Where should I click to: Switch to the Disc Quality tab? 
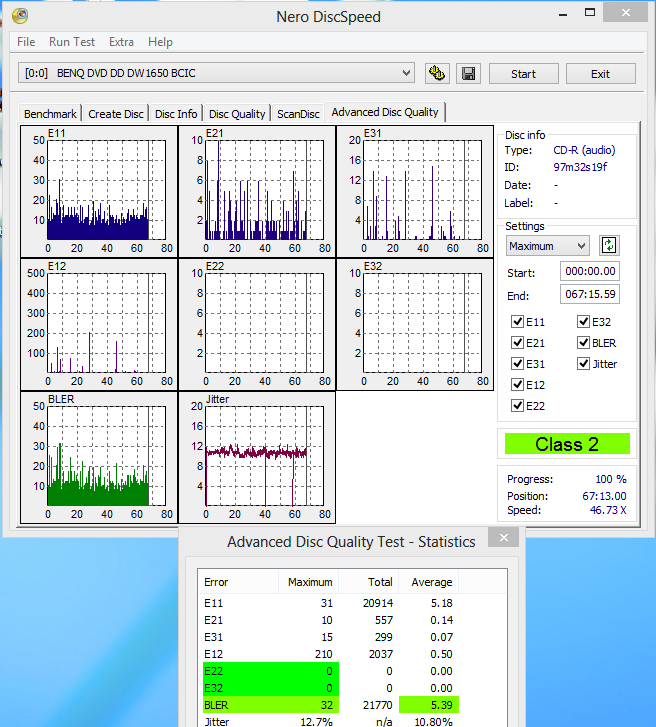(237, 114)
